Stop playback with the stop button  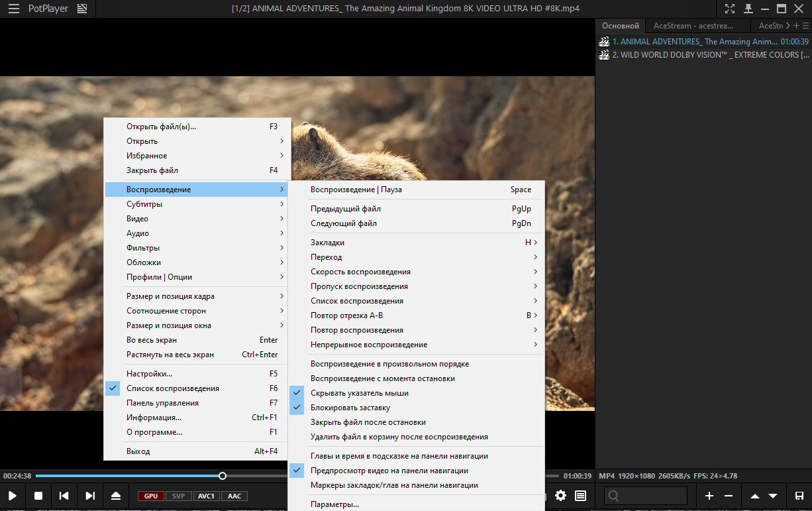[38, 496]
